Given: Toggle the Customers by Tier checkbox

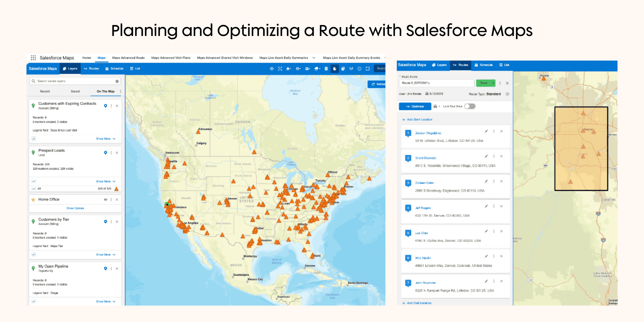Looking at the screenshot, I should click(x=34, y=254).
